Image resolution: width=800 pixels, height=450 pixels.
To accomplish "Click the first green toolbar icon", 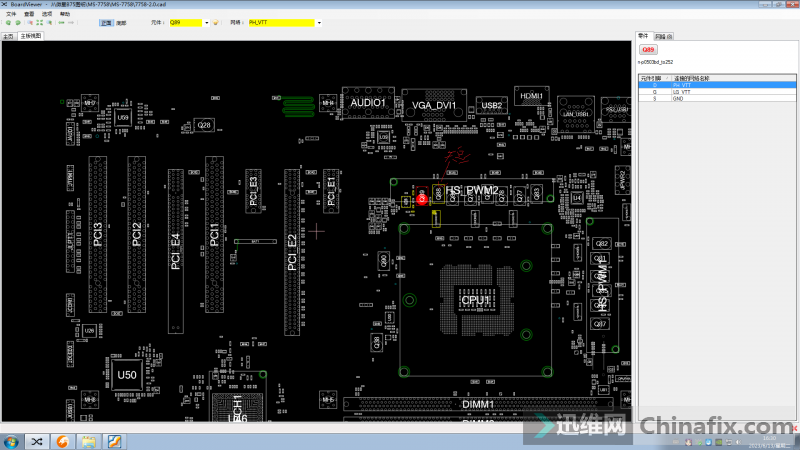I will (x=8, y=21).
